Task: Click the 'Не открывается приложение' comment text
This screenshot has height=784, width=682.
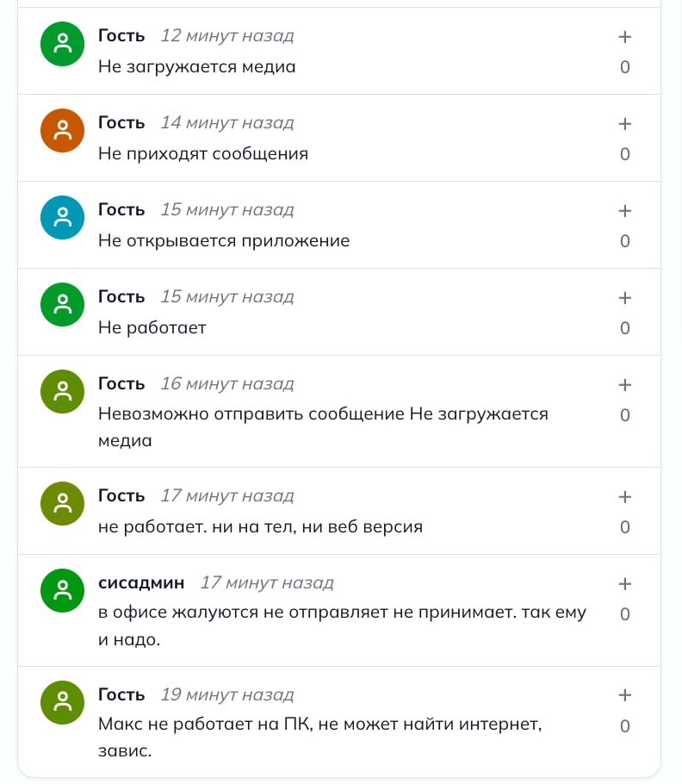Action: point(224,241)
